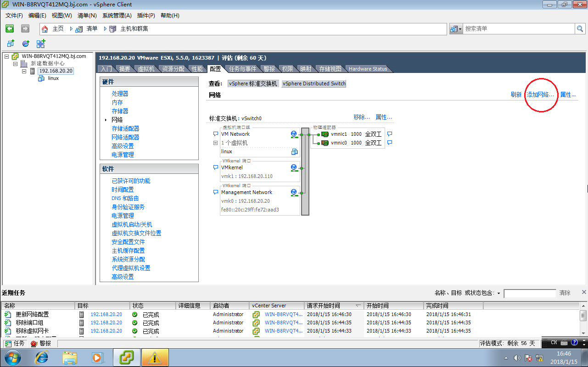This screenshot has width=588, height=367.
Task: Launch Internet Explorer from taskbar
Action: point(41,357)
